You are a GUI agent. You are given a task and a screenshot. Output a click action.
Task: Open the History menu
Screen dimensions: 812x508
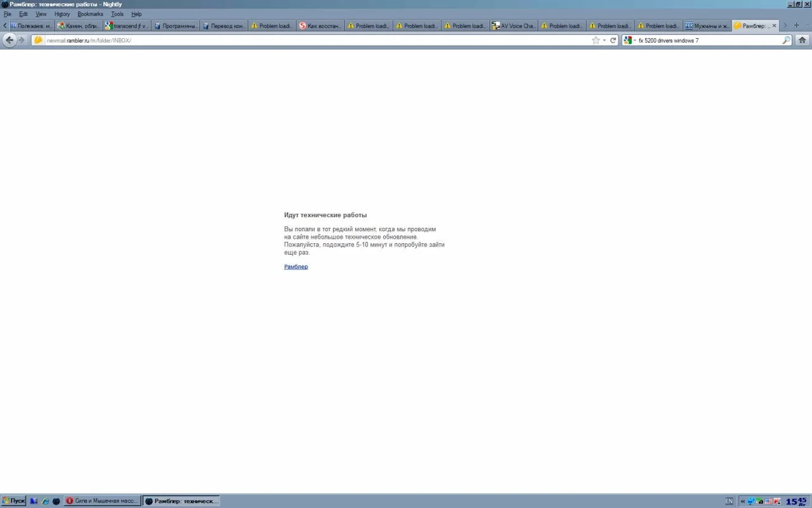(x=62, y=14)
